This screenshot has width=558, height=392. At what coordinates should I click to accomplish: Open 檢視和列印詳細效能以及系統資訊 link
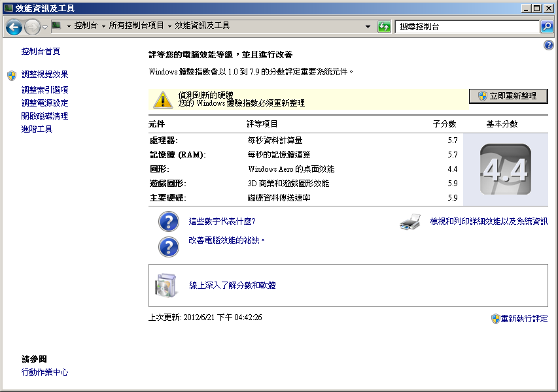[x=489, y=221]
